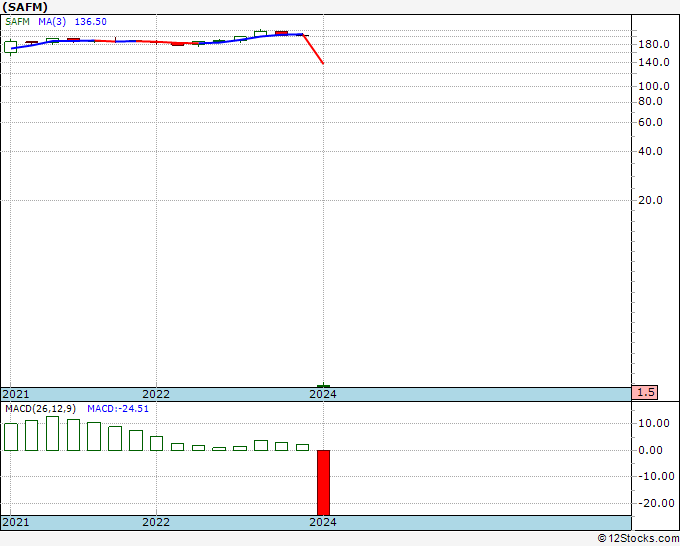
Task: Click the tallest green MACD histogram bar
Action: point(52,434)
